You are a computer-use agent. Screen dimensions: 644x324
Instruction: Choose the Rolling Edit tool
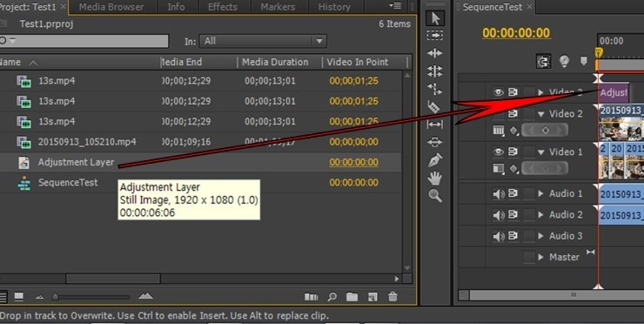[x=435, y=71]
